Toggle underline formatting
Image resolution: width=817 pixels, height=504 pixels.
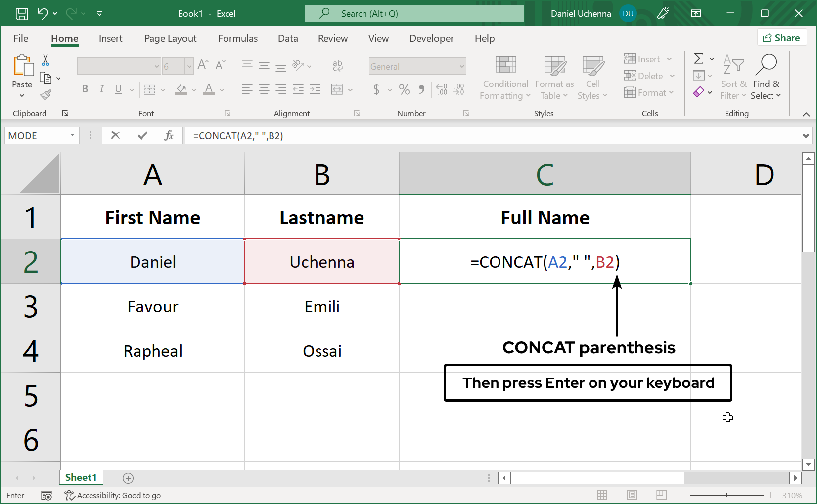[x=117, y=89]
